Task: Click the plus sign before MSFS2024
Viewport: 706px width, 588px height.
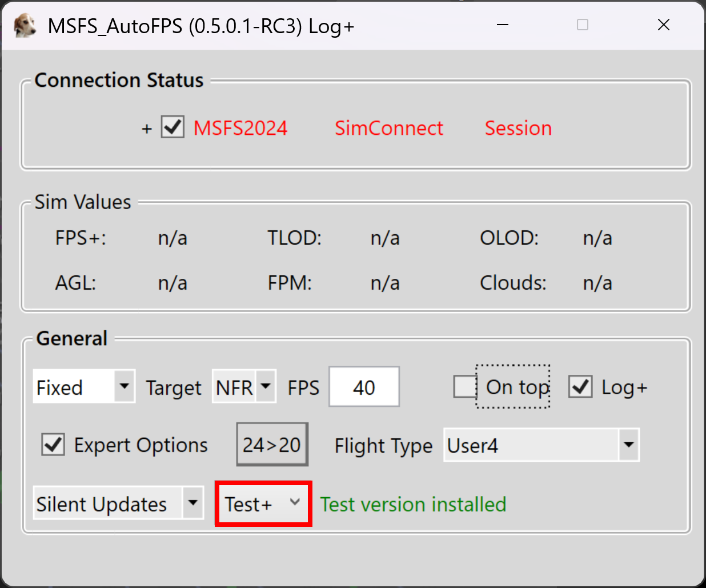Action: pyautogui.click(x=147, y=129)
